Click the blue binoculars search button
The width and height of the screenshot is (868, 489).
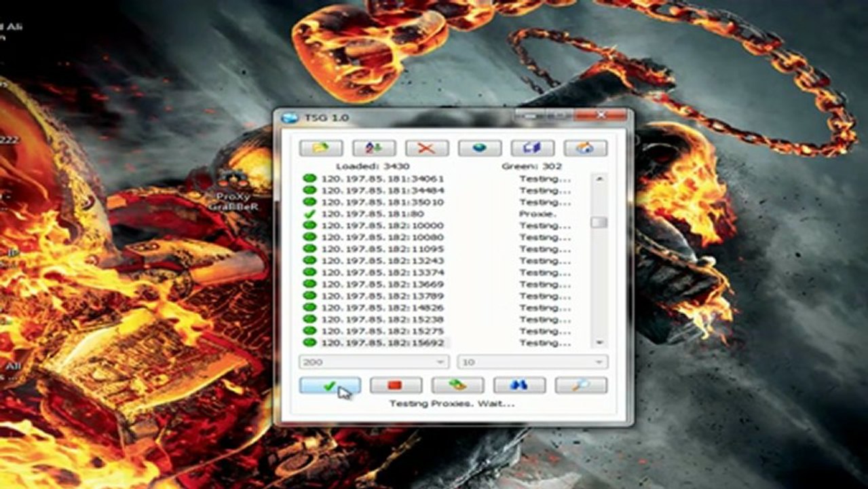(x=519, y=386)
